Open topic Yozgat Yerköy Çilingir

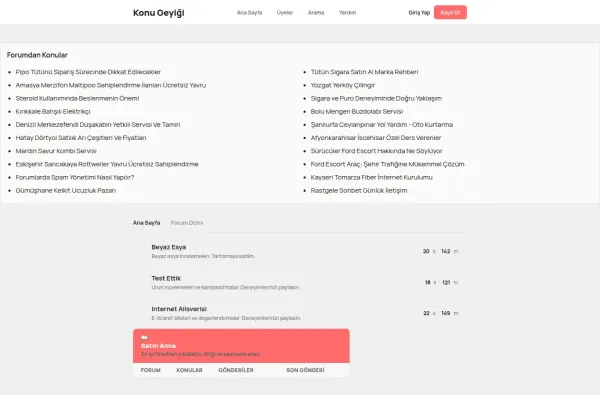click(x=343, y=85)
